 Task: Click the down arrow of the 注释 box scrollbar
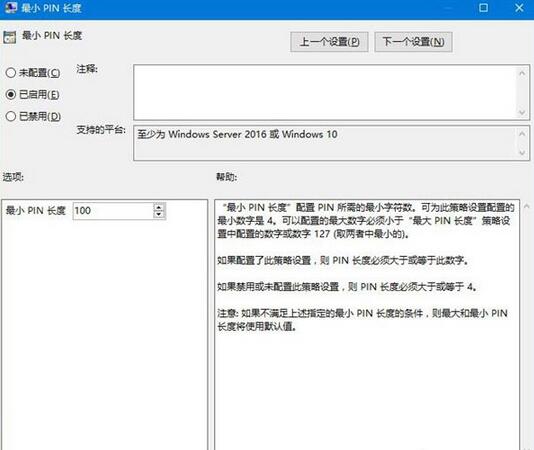pyautogui.click(x=522, y=112)
